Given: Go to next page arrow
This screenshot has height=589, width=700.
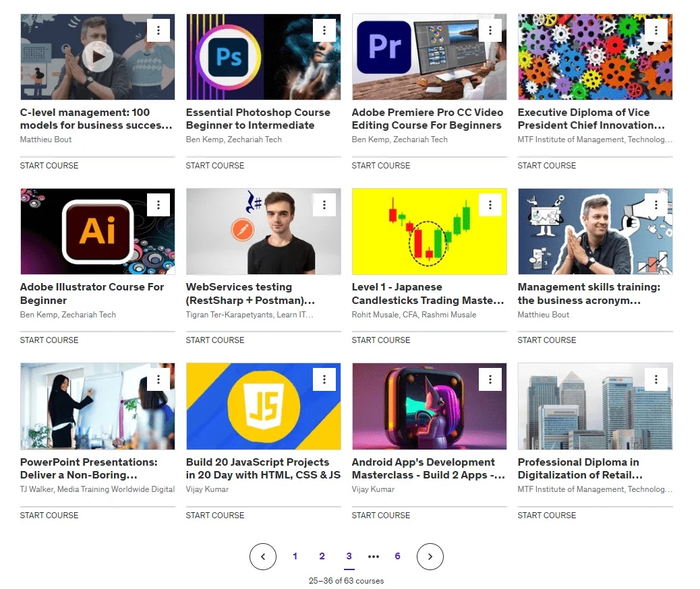Looking at the screenshot, I should tap(430, 557).
